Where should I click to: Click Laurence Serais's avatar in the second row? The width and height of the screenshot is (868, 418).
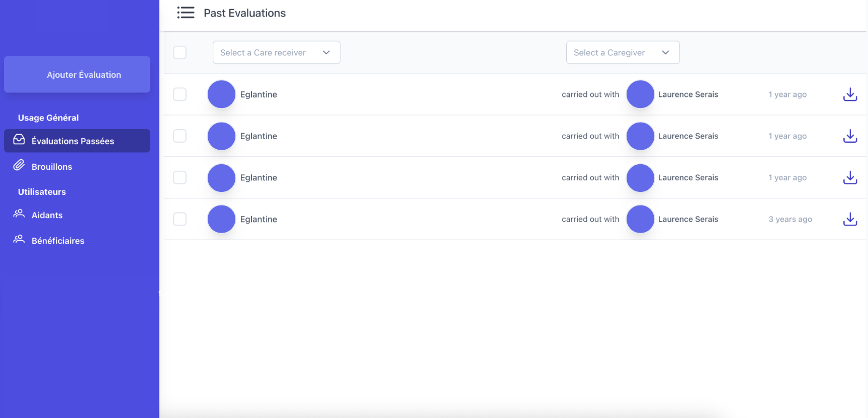point(640,136)
